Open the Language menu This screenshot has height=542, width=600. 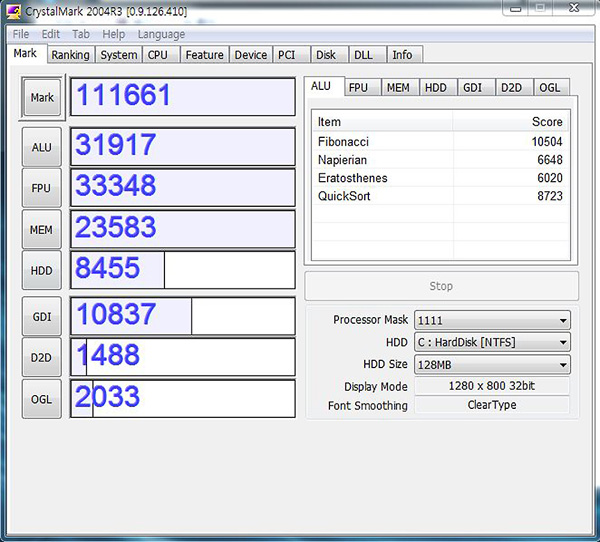pyautogui.click(x=161, y=34)
